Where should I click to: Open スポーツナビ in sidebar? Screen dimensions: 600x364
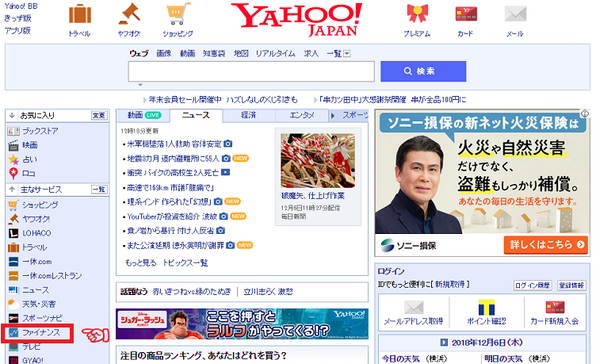[42, 318]
